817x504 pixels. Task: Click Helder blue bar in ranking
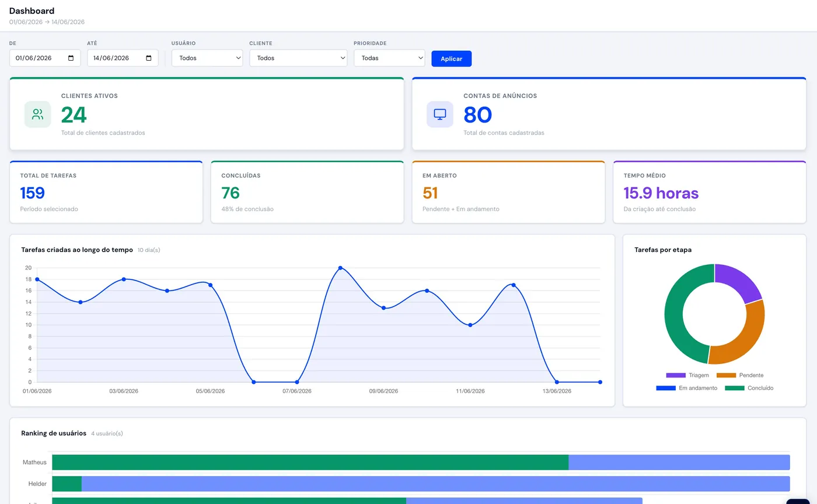(x=436, y=484)
